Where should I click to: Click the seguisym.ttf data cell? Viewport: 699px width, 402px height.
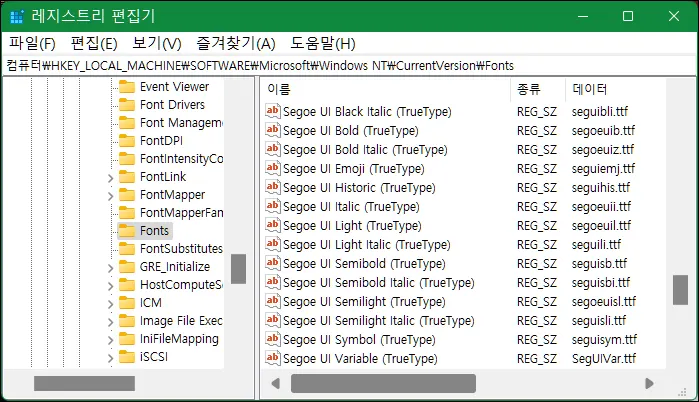click(x=604, y=340)
